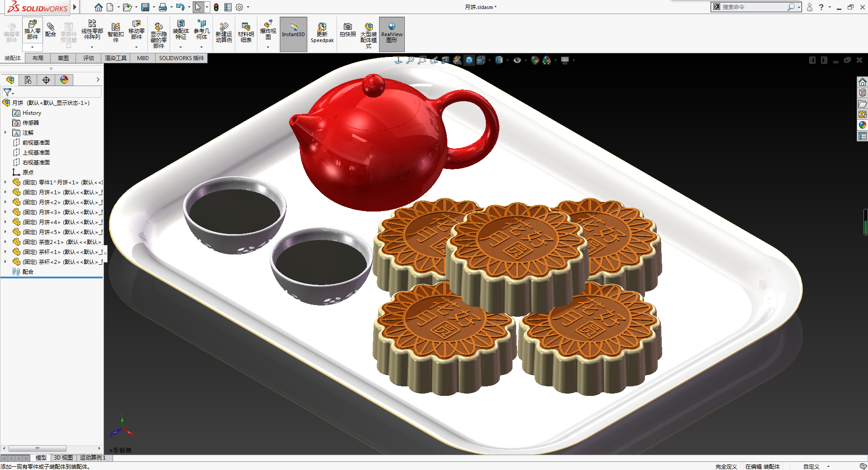The image size is (868, 470).
Task: Expand the 月饼<3> component node
Action: (x=5, y=212)
